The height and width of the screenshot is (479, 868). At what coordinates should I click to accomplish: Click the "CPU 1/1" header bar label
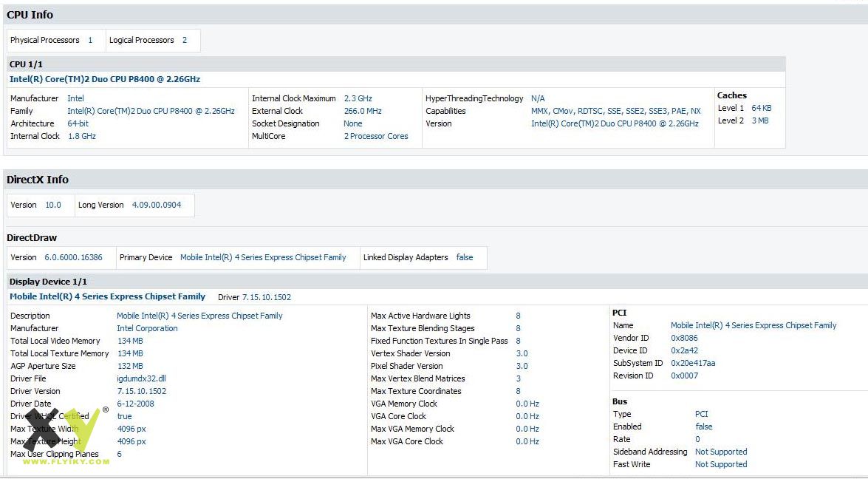[x=26, y=64]
